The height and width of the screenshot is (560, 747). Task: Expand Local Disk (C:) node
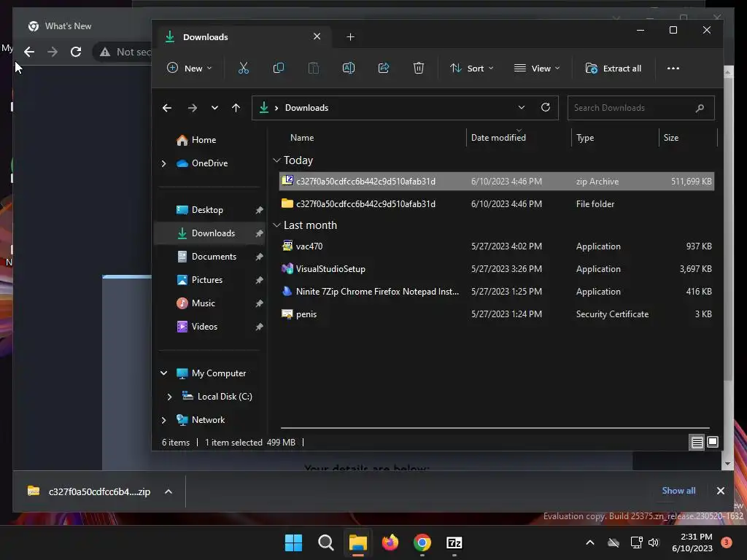click(169, 397)
